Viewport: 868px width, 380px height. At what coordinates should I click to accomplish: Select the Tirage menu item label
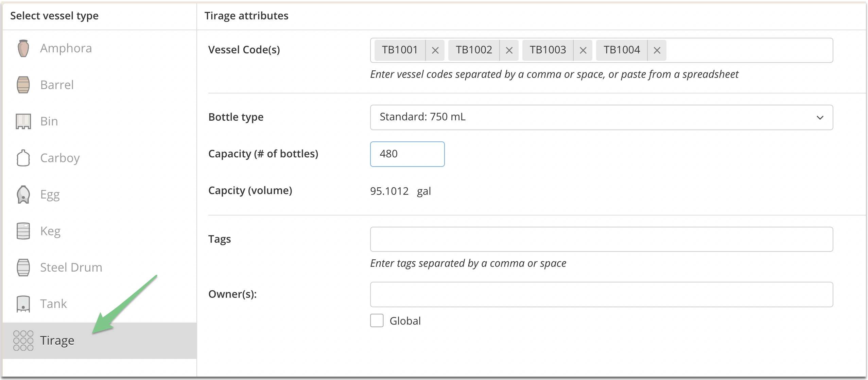(x=57, y=341)
